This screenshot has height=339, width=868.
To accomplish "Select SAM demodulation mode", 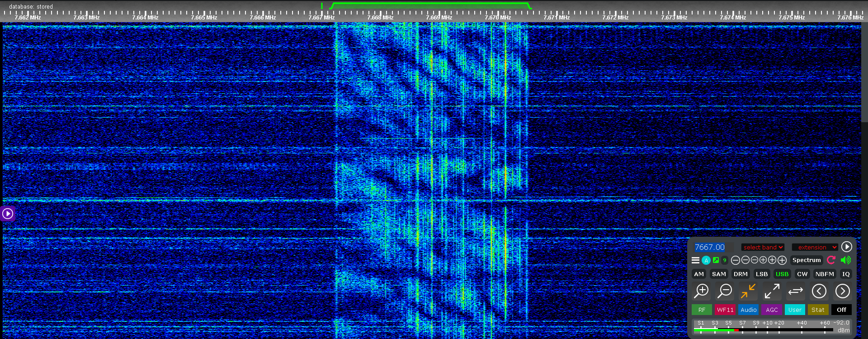I will (719, 274).
